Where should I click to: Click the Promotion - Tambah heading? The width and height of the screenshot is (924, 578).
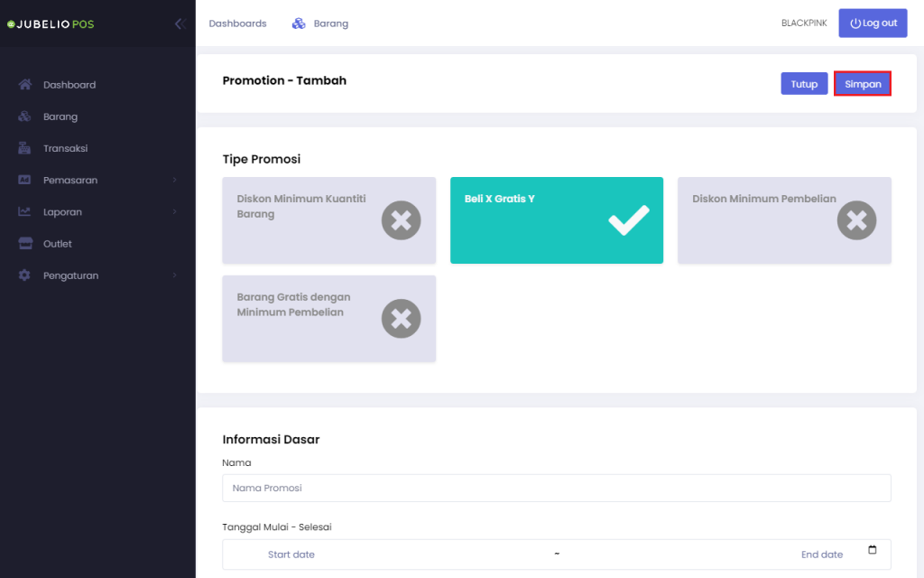click(284, 80)
